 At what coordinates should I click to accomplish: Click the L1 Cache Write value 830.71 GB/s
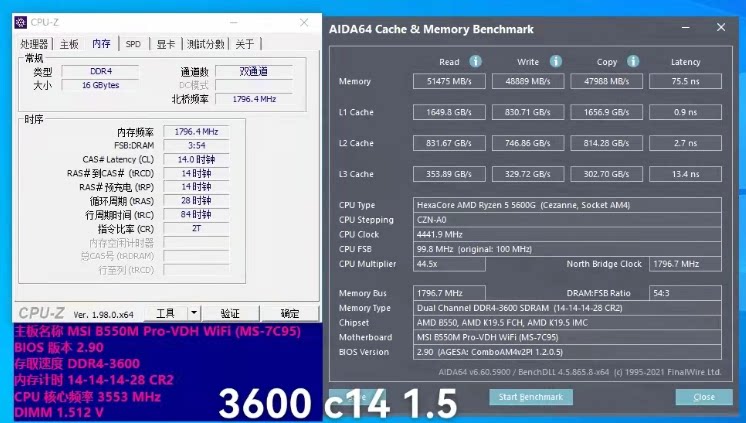(x=528, y=112)
